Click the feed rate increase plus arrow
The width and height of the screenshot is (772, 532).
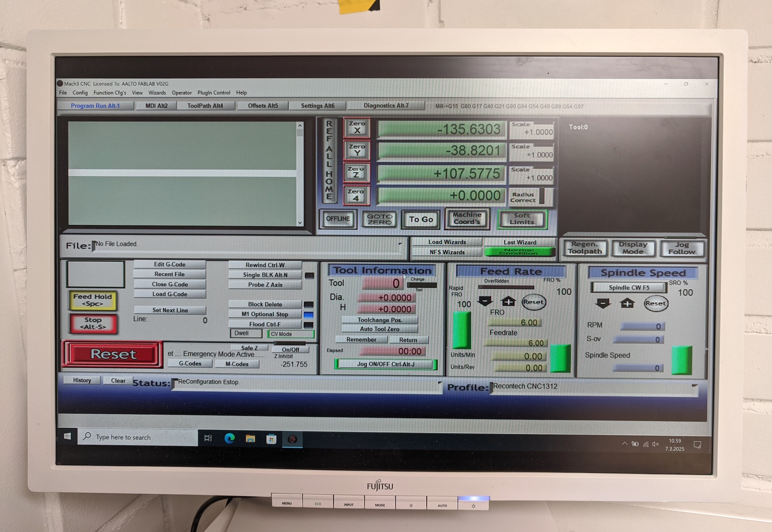click(508, 301)
